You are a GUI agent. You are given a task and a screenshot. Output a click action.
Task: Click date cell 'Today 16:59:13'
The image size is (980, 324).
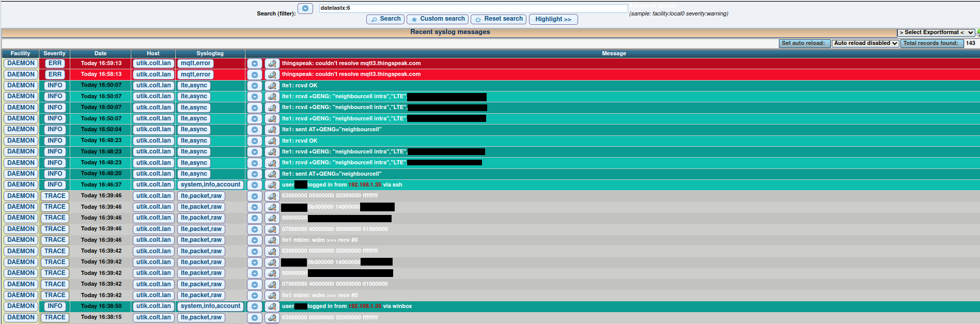[x=101, y=64]
